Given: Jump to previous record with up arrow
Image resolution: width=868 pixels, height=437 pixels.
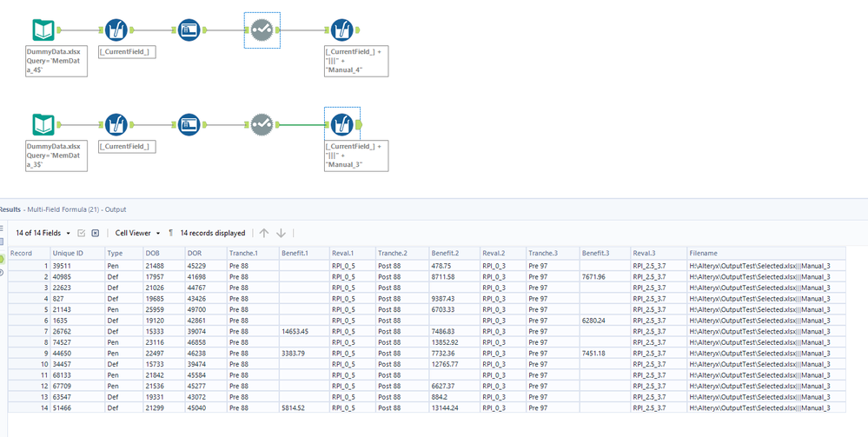Looking at the screenshot, I should [x=264, y=233].
